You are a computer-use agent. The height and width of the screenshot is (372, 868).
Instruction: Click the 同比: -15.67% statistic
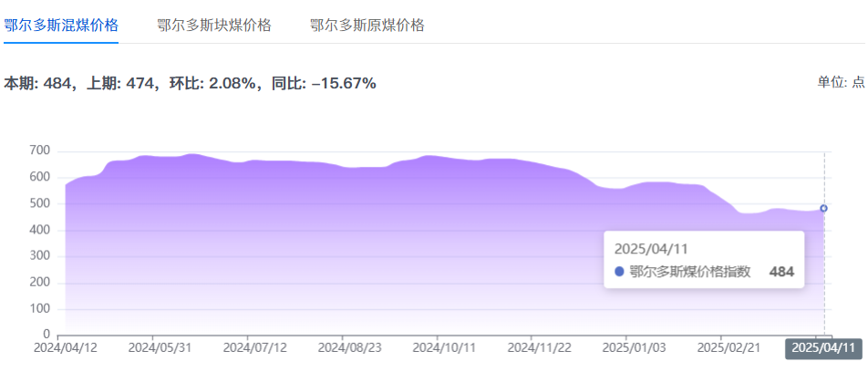324,84
